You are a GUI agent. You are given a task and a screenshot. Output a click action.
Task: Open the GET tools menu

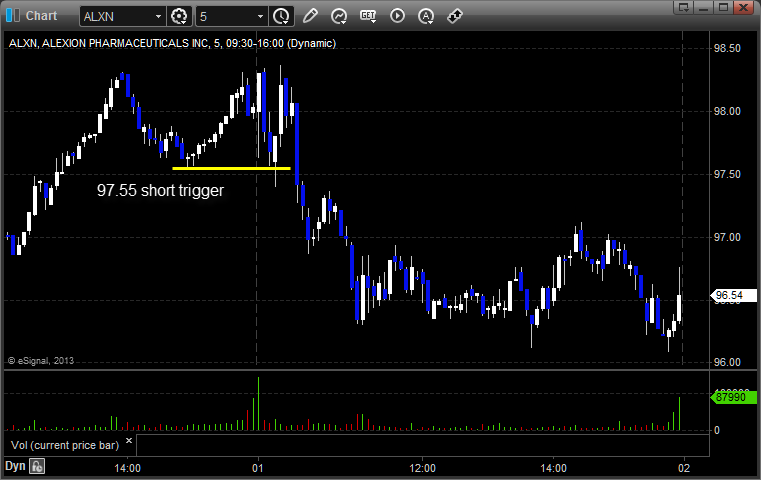point(368,16)
